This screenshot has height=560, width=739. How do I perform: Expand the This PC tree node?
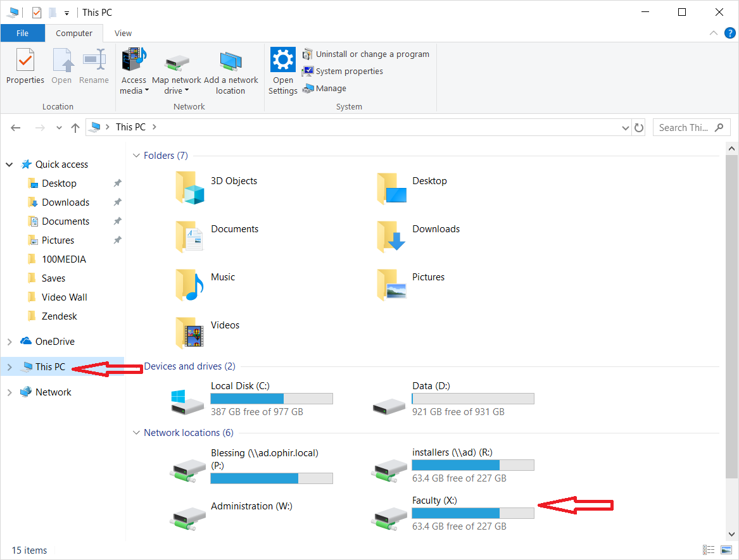coord(9,367)
